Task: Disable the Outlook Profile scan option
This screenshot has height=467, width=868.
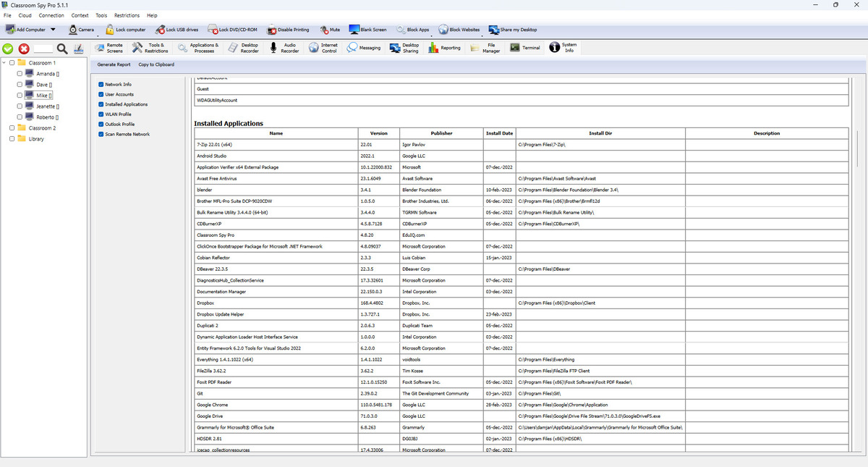Action: (101, 124)
